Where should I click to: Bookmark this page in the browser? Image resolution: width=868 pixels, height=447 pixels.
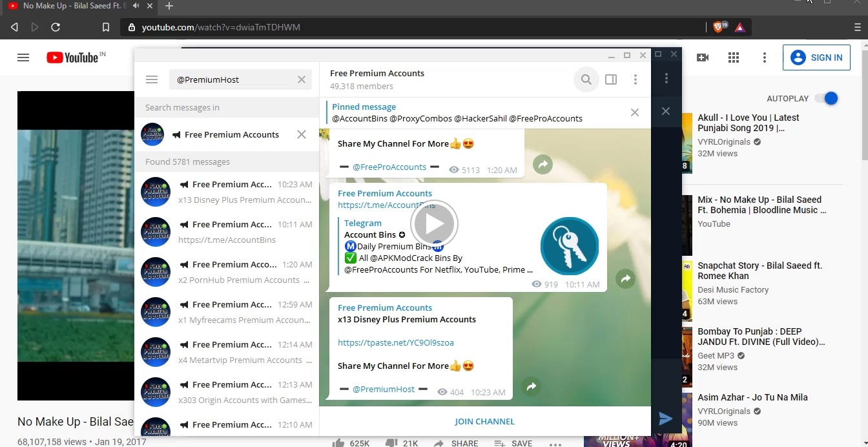coord(106,27)
